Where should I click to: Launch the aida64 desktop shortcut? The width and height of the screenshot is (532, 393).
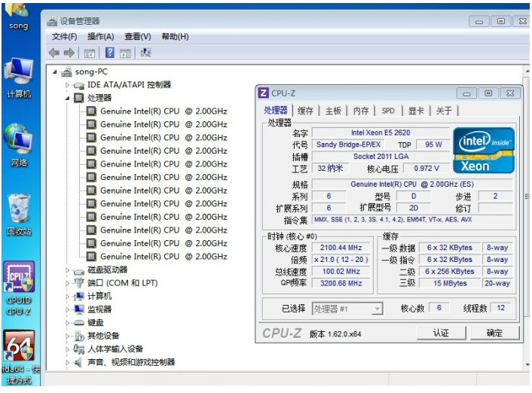(19, 358)
